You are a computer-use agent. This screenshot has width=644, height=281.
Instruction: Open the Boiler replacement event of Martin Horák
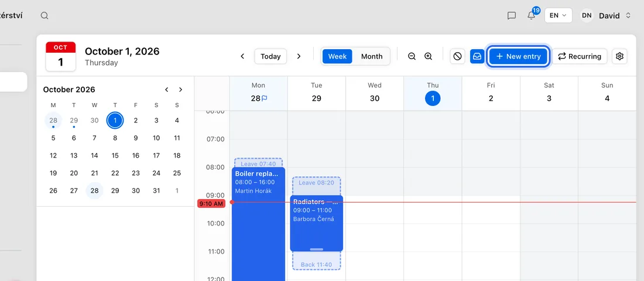pyautogui.click(x=258, y=224)
